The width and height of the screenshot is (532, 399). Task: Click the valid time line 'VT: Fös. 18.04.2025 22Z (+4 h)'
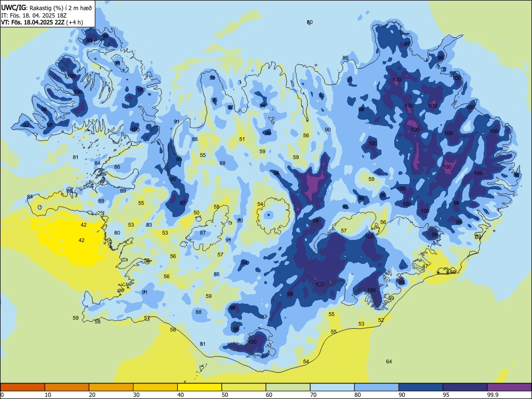tap(41, 22)
